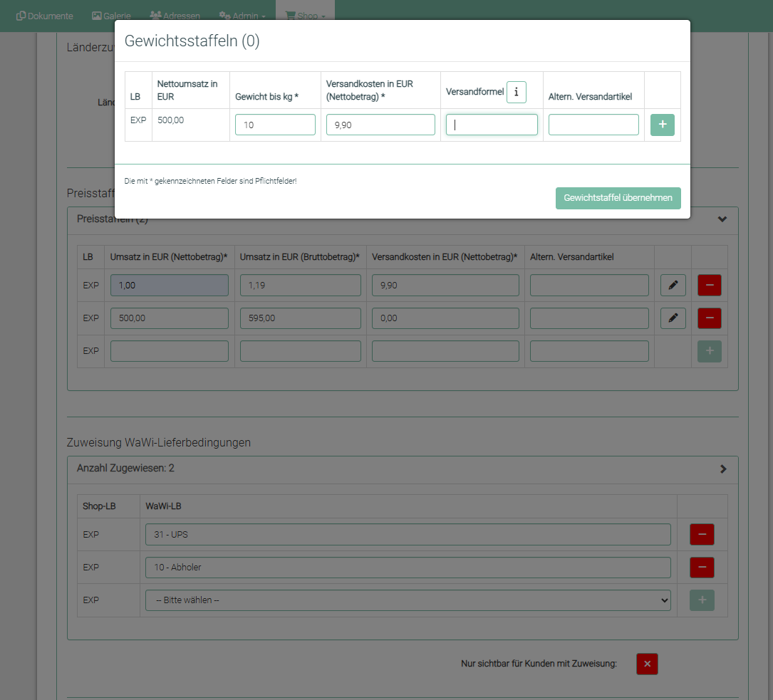
Task: Toggle 'Nur sichtbar für Kunden mit Zuweisung'
Action: pos(647,664)
